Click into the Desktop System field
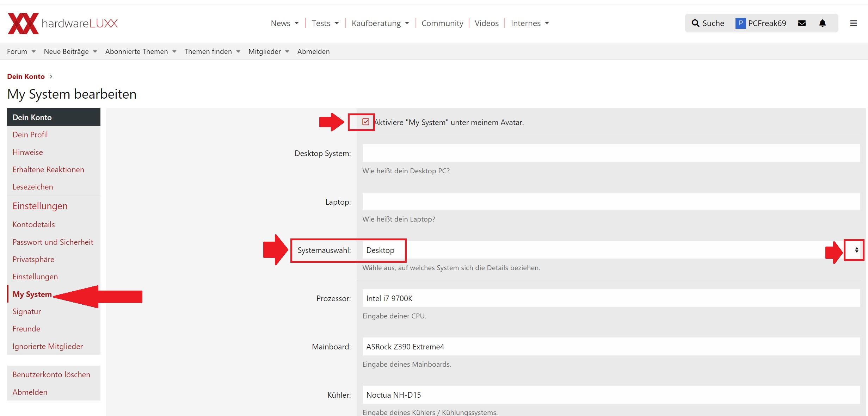The height and width of the screenshot is (416, 868). [x=610, y=153]
